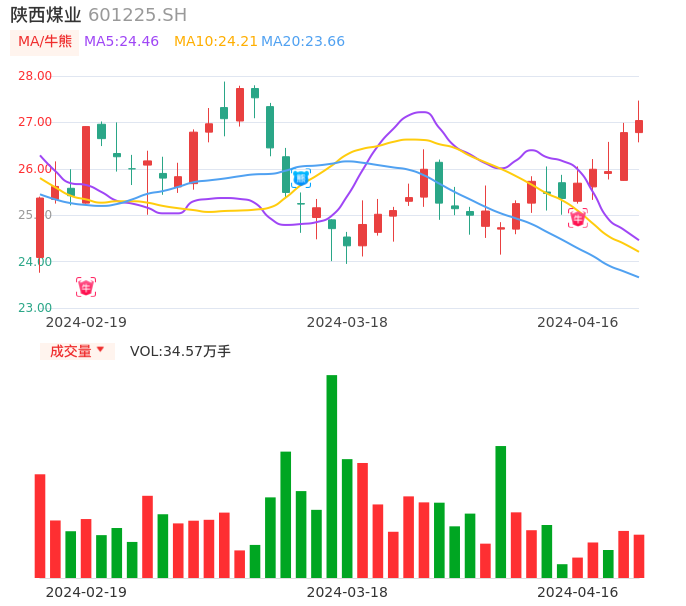Click the 2024-03-18 date label under candlesticks
Viewport: 686px width, 606px height.
(x=347, y=322)
